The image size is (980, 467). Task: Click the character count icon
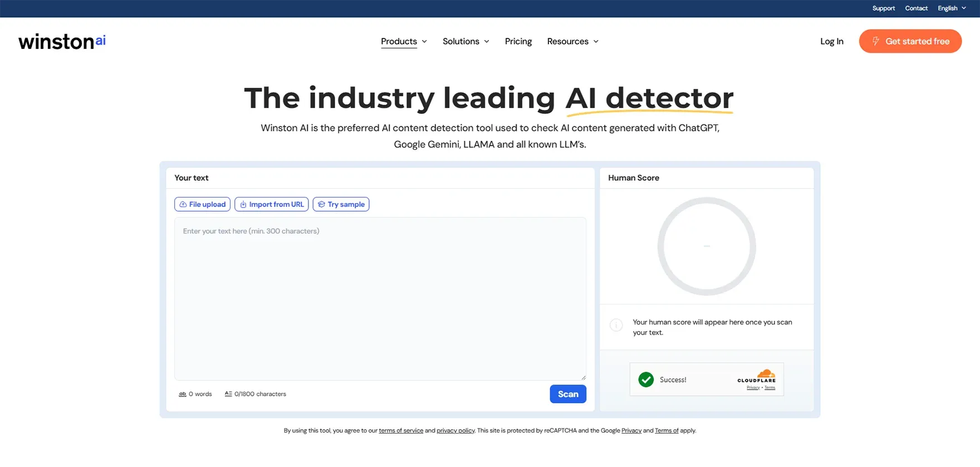click(228, 394)
